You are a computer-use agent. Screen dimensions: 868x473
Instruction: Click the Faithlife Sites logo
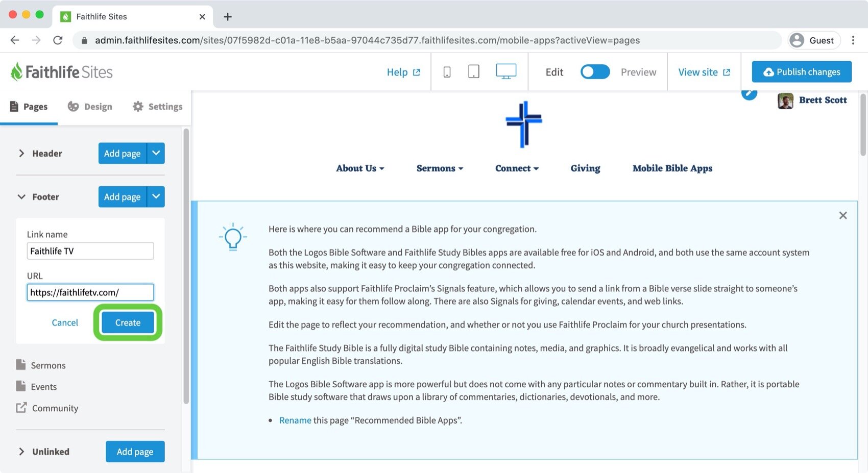(x=62, y=72)
